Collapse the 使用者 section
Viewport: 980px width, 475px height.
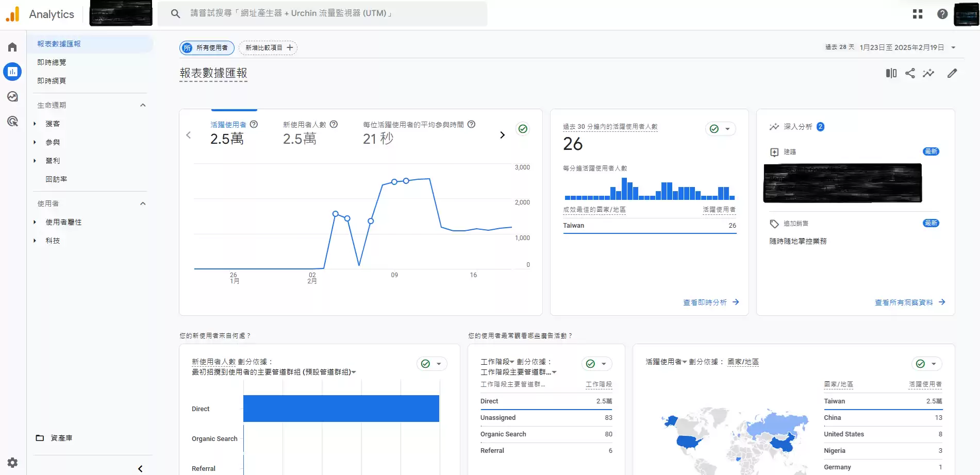pyautogui.click(x=143, y=203)
